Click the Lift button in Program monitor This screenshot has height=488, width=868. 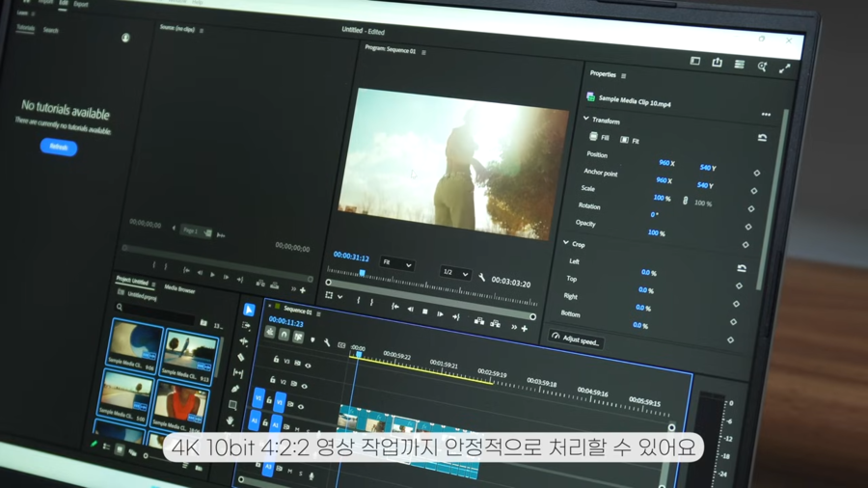tap(478, 321)
